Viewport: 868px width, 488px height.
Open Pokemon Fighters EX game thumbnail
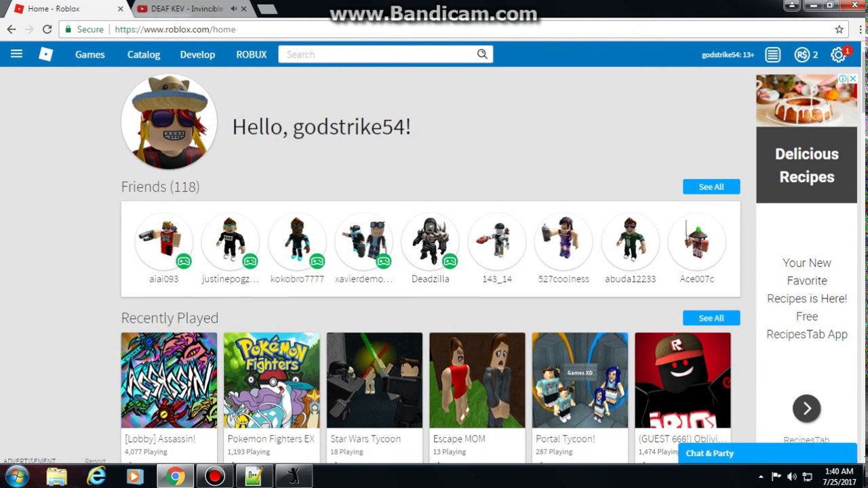click(x=271, y=380)
